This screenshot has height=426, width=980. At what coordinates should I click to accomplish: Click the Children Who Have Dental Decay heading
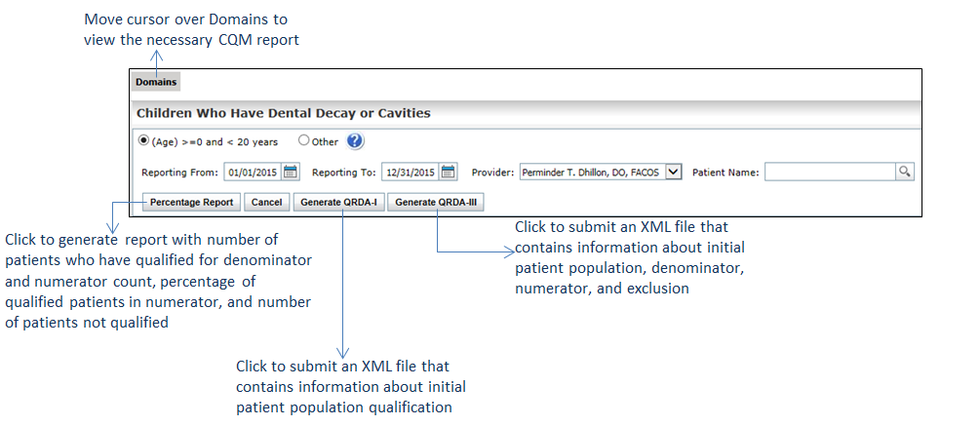click(x=283, y=114)
